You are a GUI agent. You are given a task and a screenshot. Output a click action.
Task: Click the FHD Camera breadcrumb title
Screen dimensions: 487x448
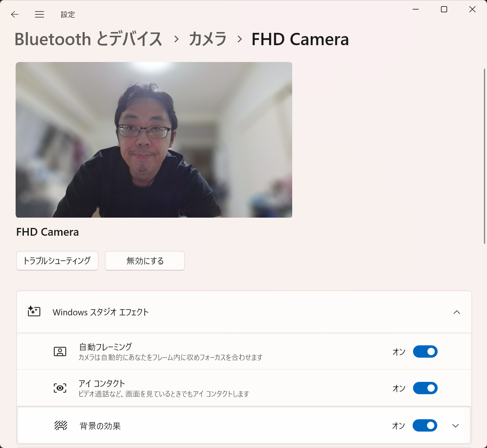[300, 39]
